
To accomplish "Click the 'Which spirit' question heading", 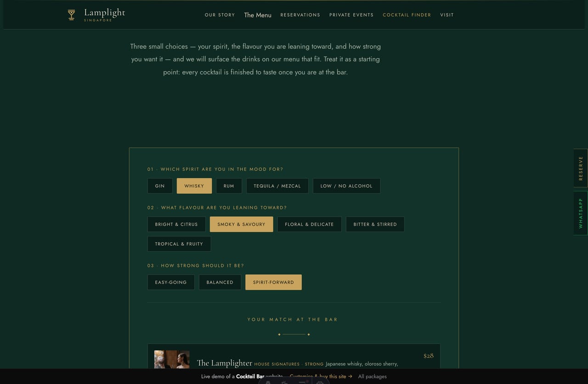I will coord(215,169).
